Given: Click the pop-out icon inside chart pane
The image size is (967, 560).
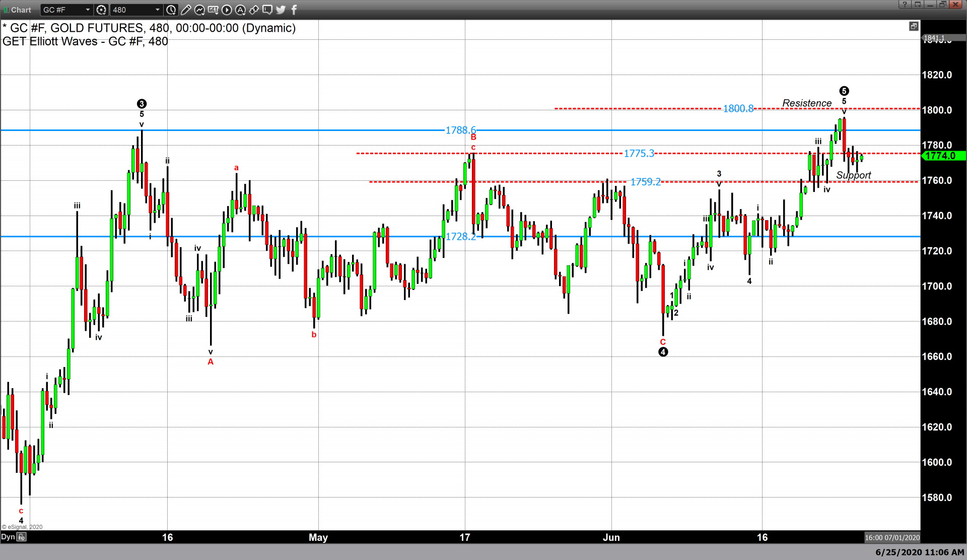Looking at the screenshot, I should [x=914, y=26].
